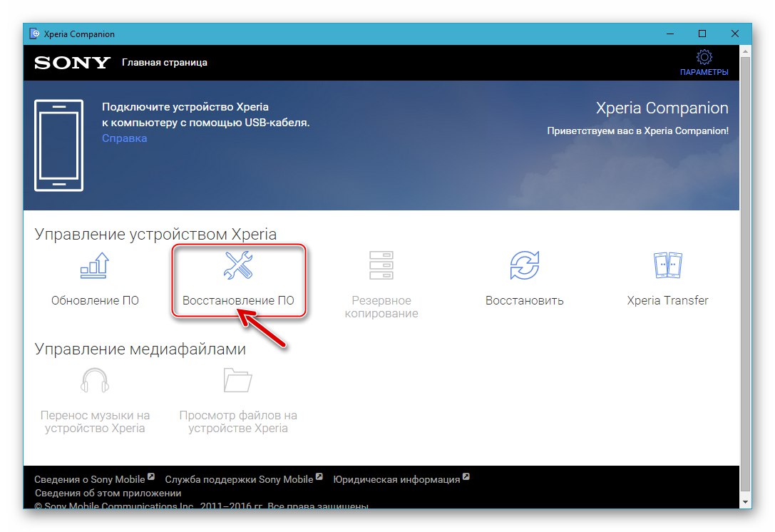Click the vertical scrollbar thumb

point(745,274)
